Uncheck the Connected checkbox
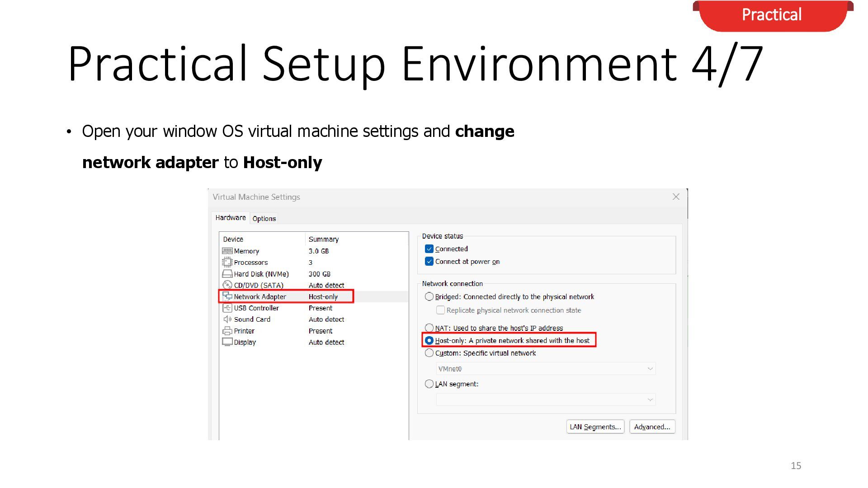This screenshot has height=488, width=868. 429,249
